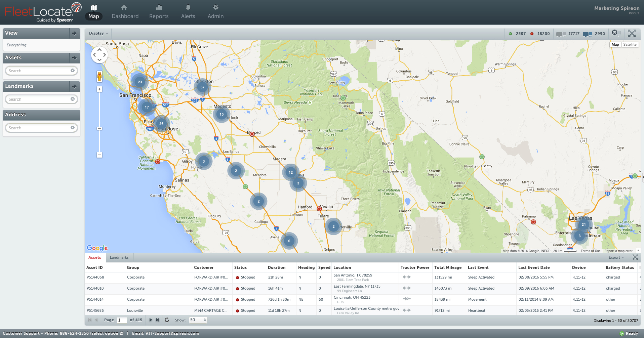Click the map zoom slider handle
Image resolution: width=644 pixels, height=338 pixels.
click(99, 128)
